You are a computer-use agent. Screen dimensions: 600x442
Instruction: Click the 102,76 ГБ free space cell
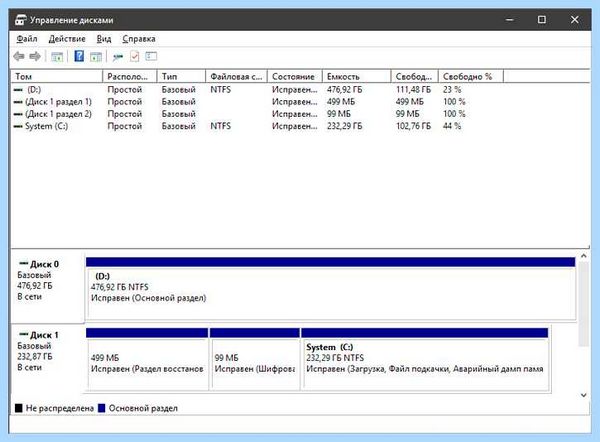click(413, 126)
